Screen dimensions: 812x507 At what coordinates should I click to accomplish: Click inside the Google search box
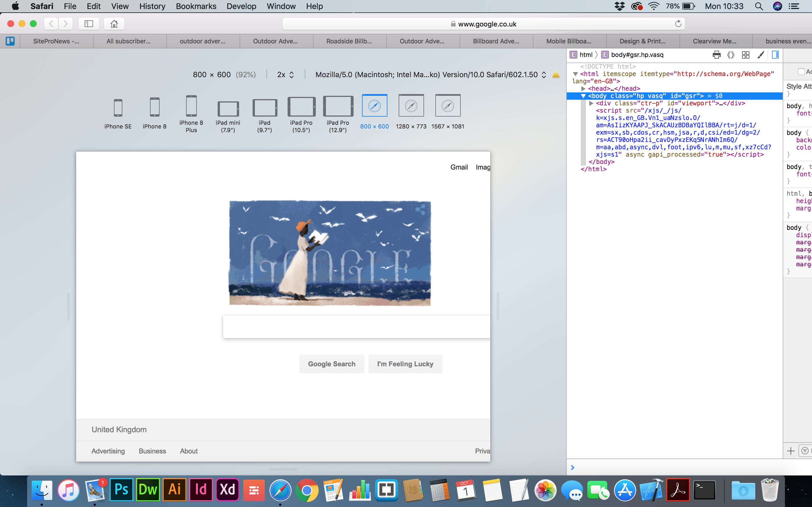pyautogui.click(x=356, y=326)
